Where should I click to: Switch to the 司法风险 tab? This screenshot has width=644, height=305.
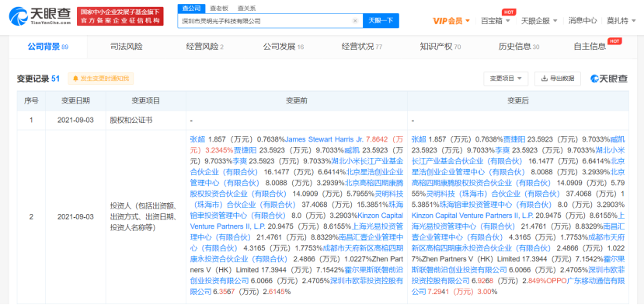[127, 47]
